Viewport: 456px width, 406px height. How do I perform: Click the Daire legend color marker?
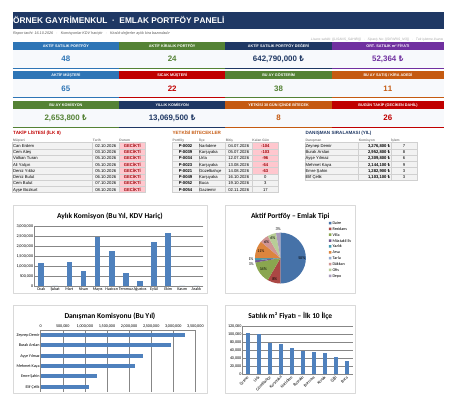point(330,223)
